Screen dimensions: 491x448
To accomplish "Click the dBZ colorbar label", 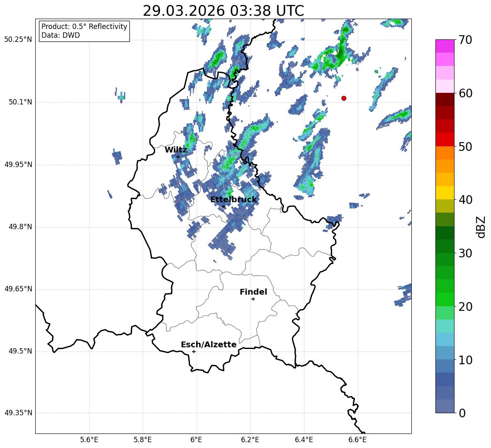I will pos(481,227).
